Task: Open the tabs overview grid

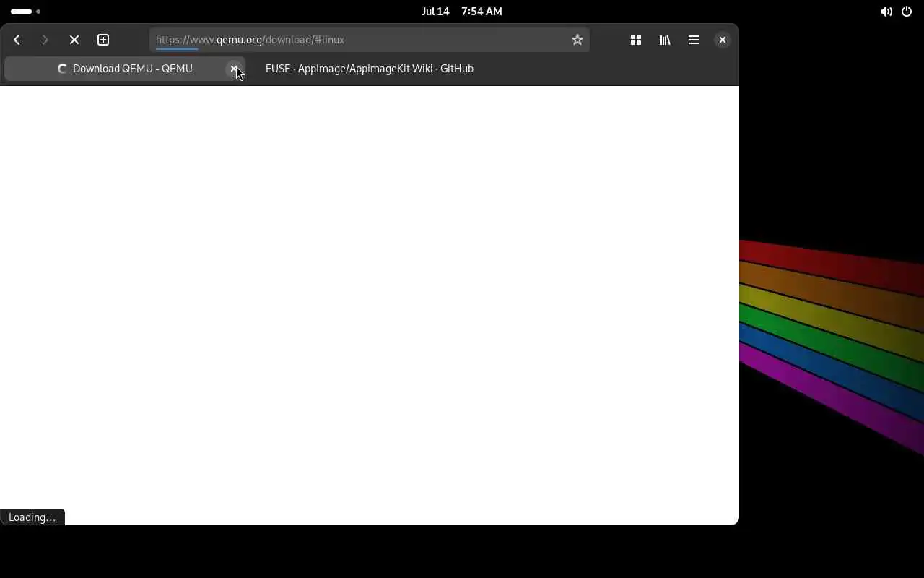Action: 636,40
